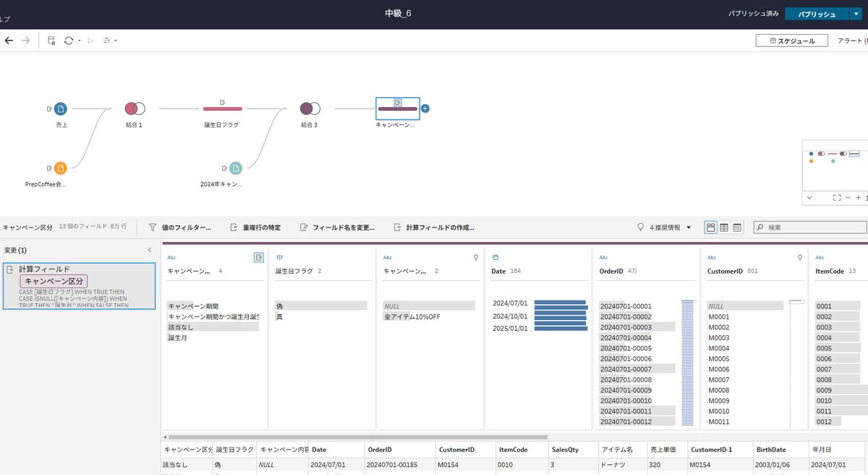Select the PrepCoffee orange input step

pyautogui.click(x=61, y=168)
